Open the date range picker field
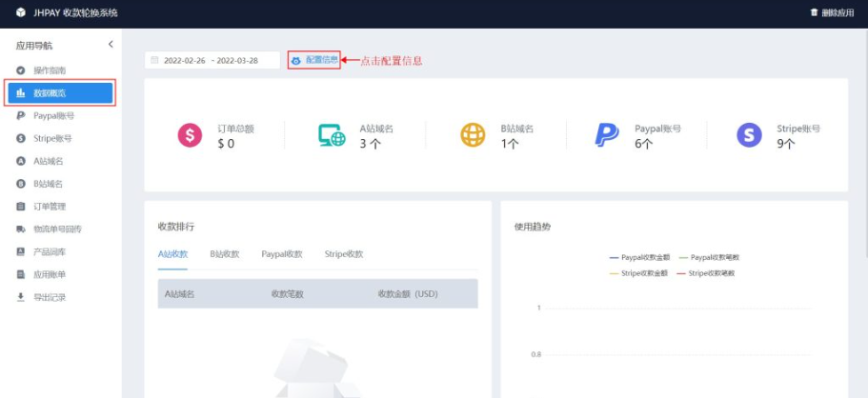Image resolution: width=868 pixels, height=398 pixels. click(x=212, y=60)
